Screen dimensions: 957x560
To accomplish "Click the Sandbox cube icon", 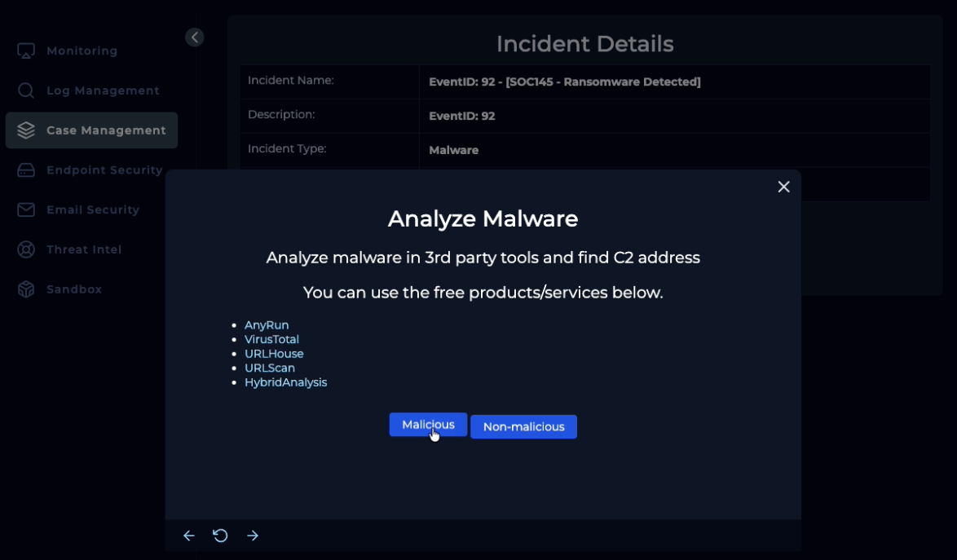I will click(x=26, y=289).
